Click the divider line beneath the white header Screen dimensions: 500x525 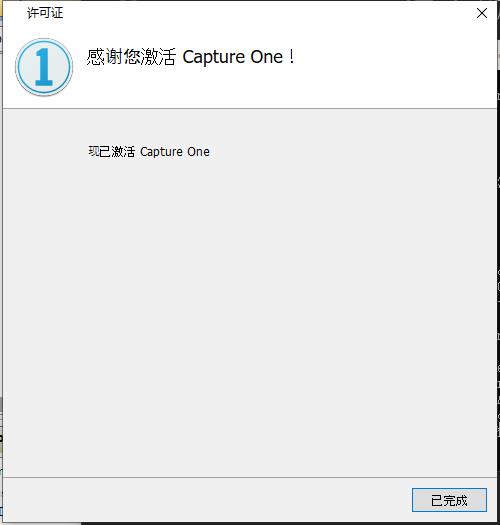[x=250, y=108]
